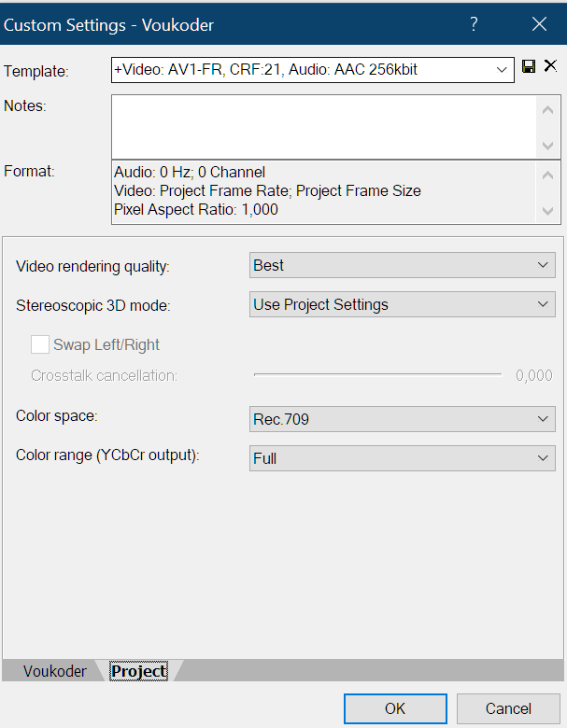Viewport: 567px width, 728px height.
Task: Expand the Template dropdown list
Action: pyautogui.click(x=503, y=70)
